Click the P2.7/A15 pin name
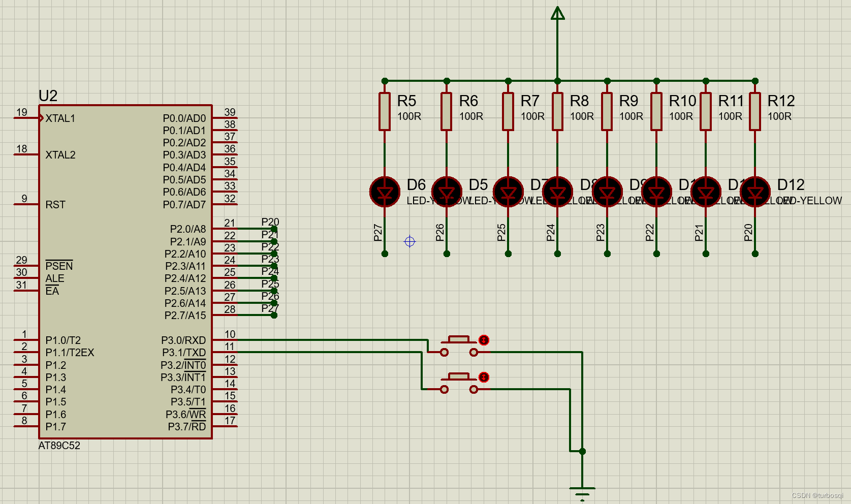Image resolution: width=851 pixels, height=504 pixels. (x=185, y=316)
